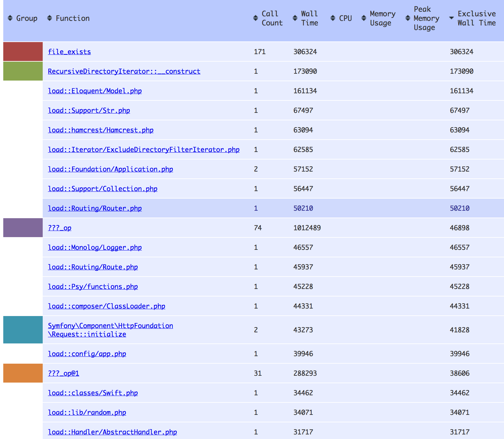
Task: Click the purple group swatch for ???_op
Action: (23, 228)
